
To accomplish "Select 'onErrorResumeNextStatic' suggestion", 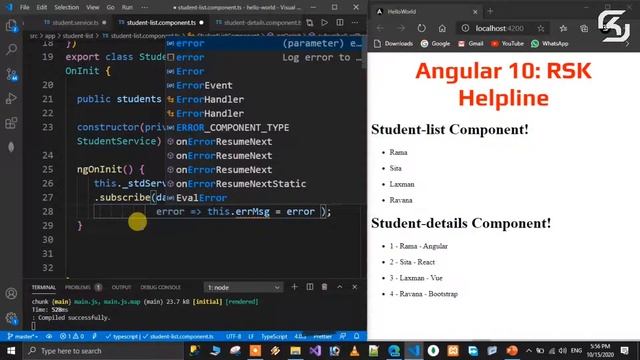I will 264,184.
